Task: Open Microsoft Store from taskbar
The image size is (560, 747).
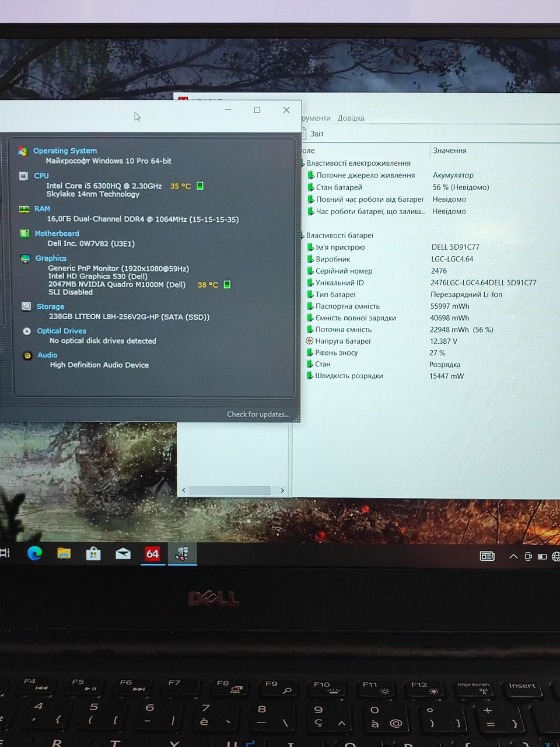Action: click(x=93, y=554)
